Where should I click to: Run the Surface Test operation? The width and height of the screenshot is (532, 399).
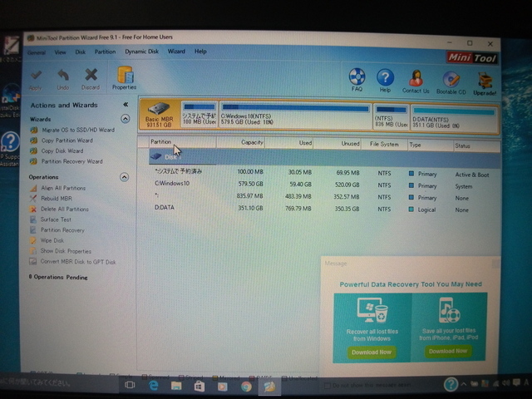(x=56, y=219)
